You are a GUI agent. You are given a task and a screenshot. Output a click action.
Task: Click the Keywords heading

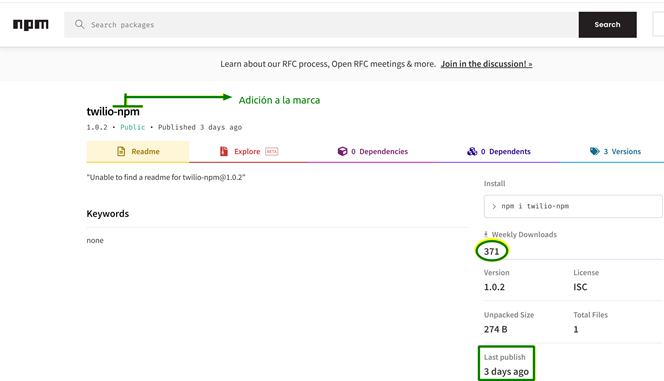point(108,213)
